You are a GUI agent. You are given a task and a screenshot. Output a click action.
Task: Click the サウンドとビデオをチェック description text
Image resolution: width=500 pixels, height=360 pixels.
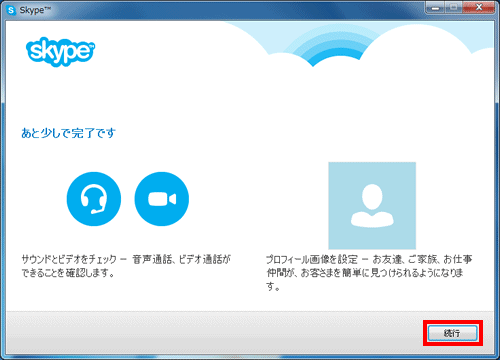tap(126, 266)
